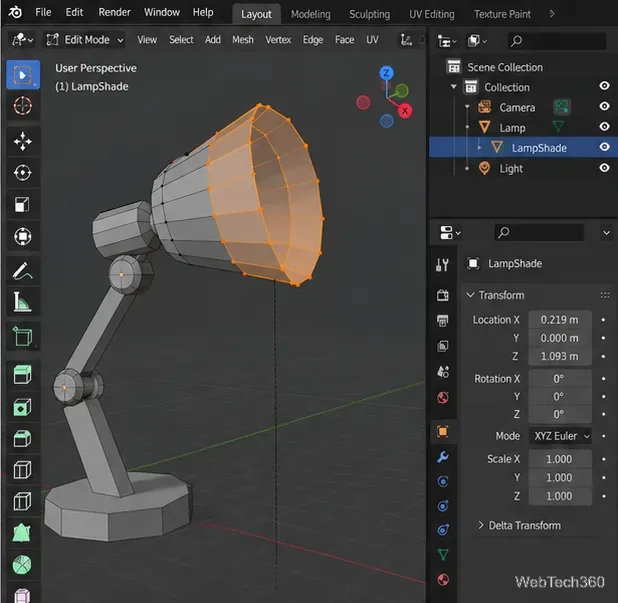This screenshot has width=618, height=603.
Task: Open properties options dropdown chevron
Action: pyautogui.click(x=606, y=233)
